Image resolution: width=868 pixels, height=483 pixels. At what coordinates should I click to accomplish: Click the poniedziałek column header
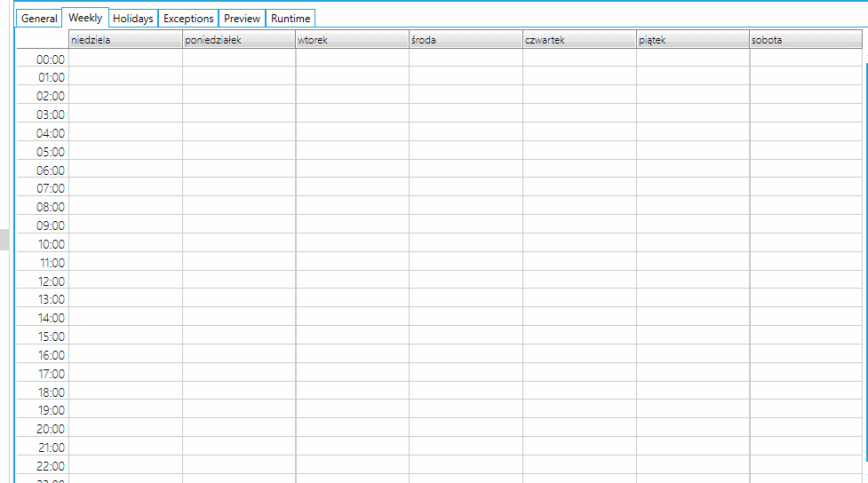tap(239, 40)
